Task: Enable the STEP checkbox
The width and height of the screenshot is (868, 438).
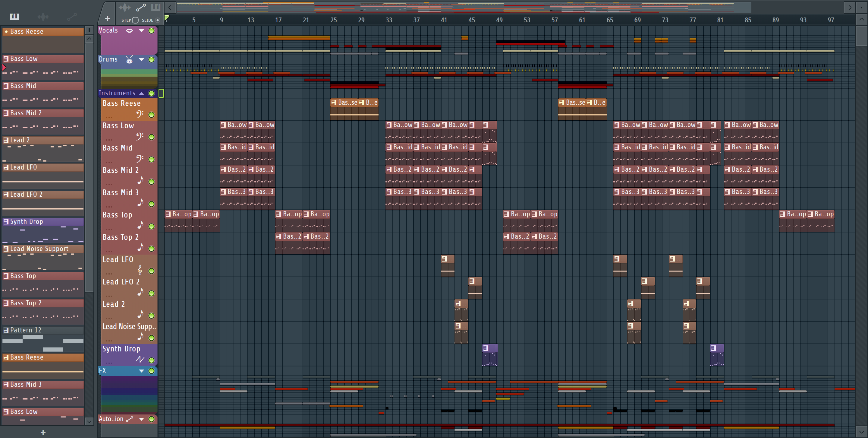Action: pyautogui.click(x=135, y=20)
